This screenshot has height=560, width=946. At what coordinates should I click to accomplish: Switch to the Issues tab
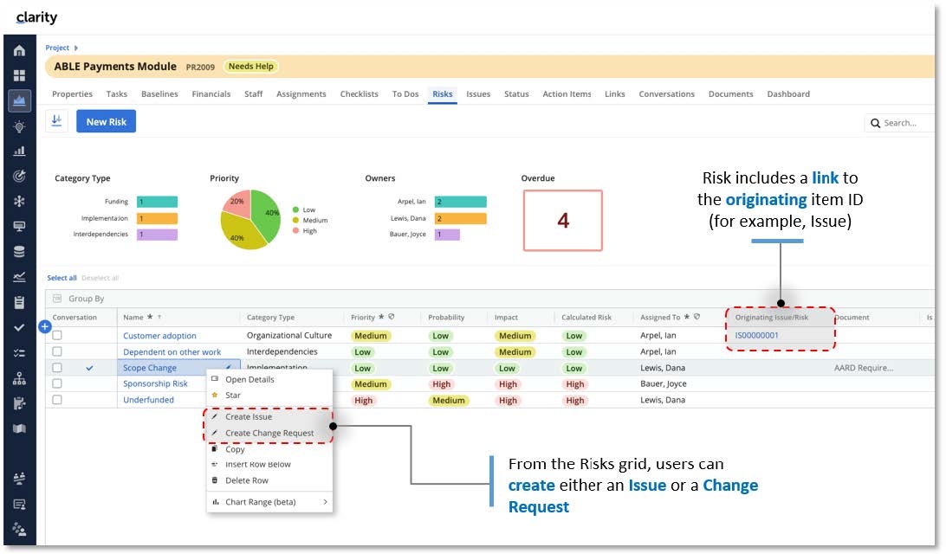478,94
